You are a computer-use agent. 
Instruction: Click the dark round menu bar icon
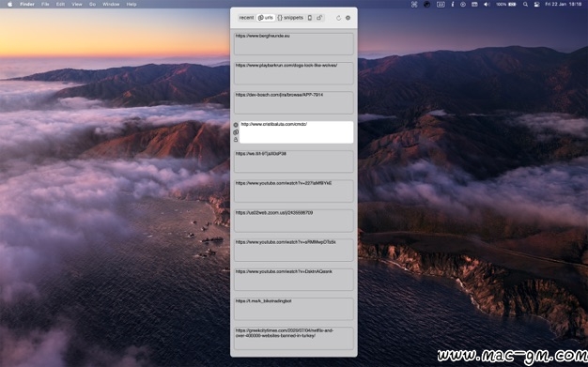click(x=426, y=4)
